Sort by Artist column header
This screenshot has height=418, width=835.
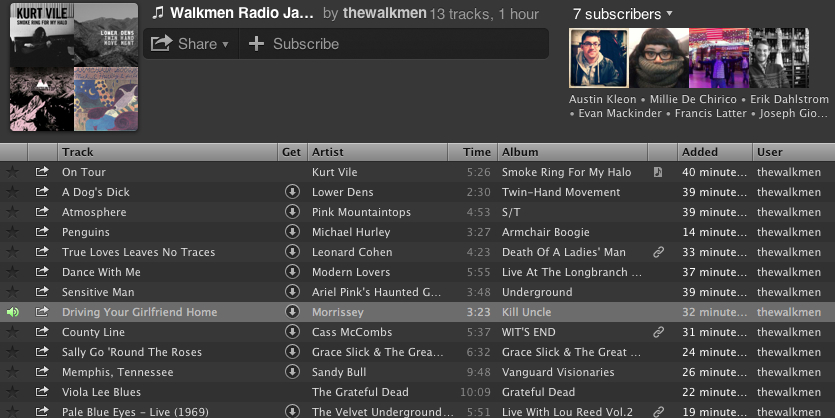377,152
